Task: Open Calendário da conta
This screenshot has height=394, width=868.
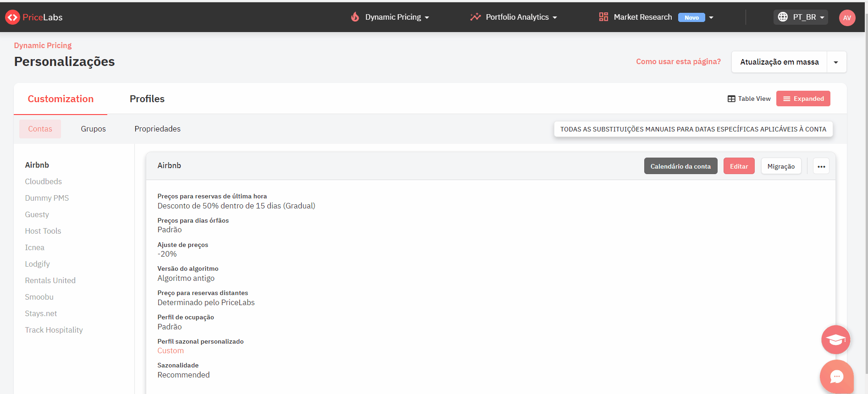Action: point(680,166)
